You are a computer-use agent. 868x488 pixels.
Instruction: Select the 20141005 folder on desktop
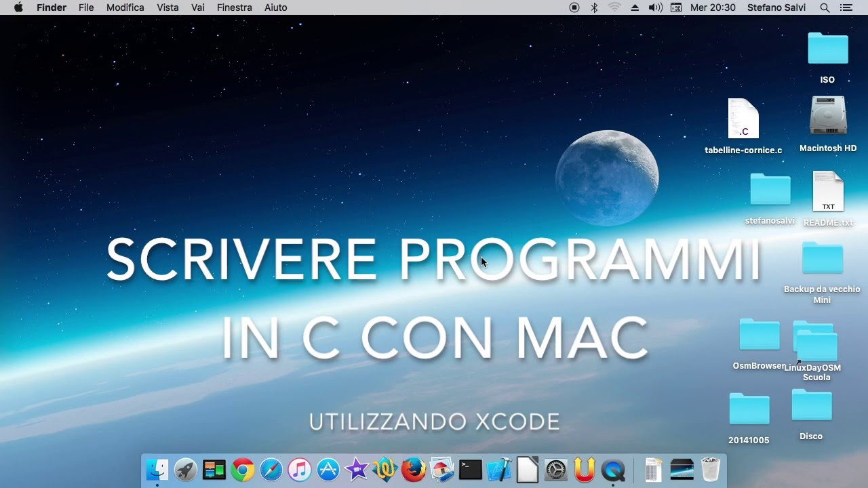tap(749, 409)
